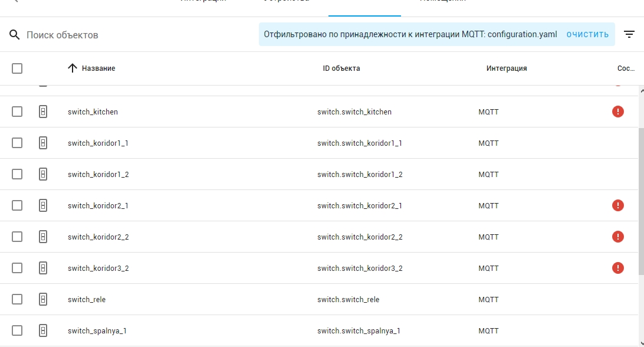Image resolution: width=644 pixels, height=347 pixels.
Task: Open the switch_rele entity name
Action: point(87,299)
